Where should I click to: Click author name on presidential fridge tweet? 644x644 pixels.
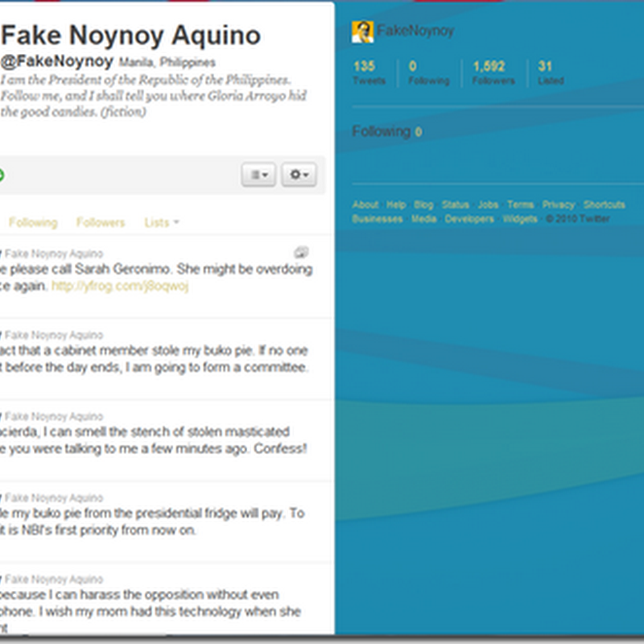tap(53, 497)
